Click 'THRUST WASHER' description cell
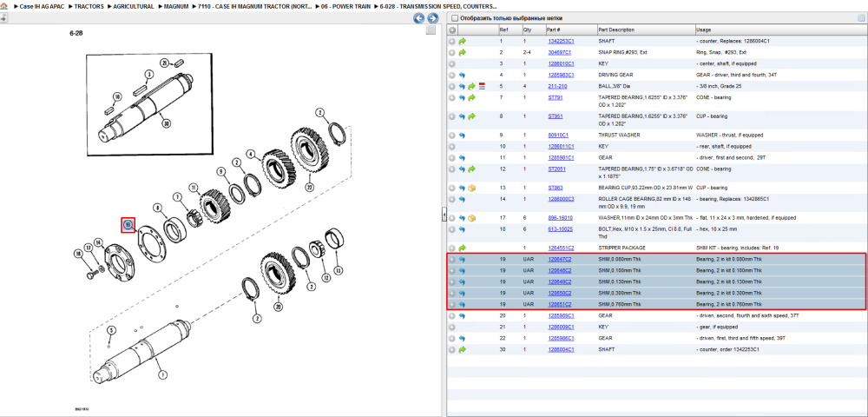This screenshot has width=868, height=417. point(619,136)
